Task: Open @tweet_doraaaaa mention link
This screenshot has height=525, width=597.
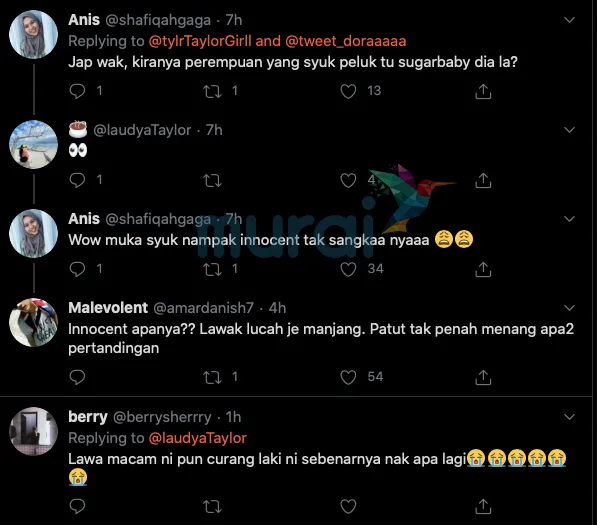Action: [x=346, y=41]
